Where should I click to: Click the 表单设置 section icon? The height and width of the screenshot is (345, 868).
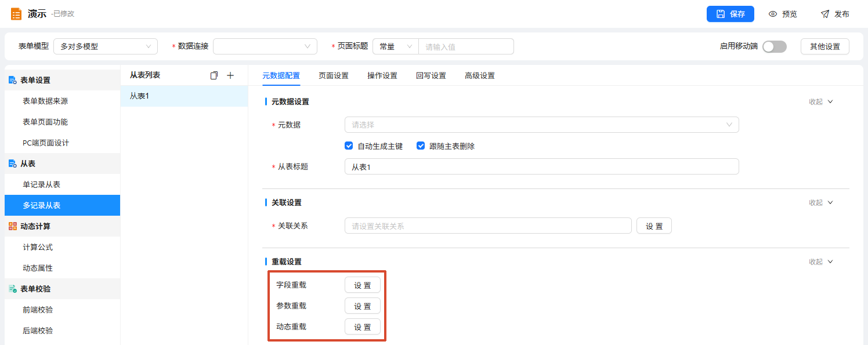12,80
